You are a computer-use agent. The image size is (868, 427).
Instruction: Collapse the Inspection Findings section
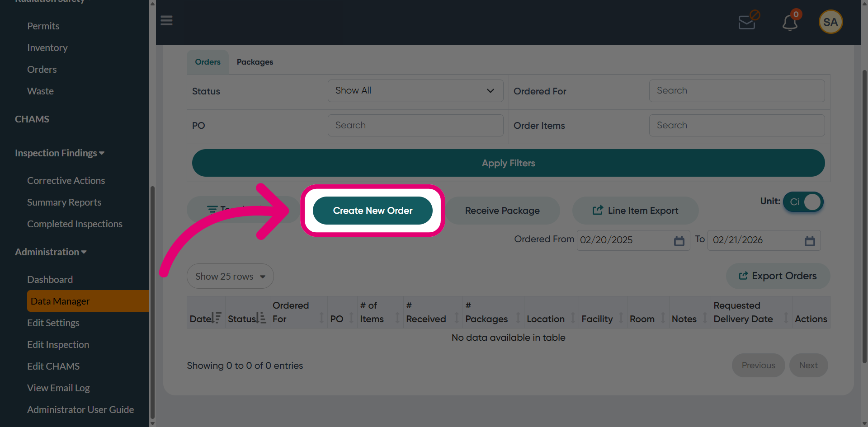click(x=60, y=153)
